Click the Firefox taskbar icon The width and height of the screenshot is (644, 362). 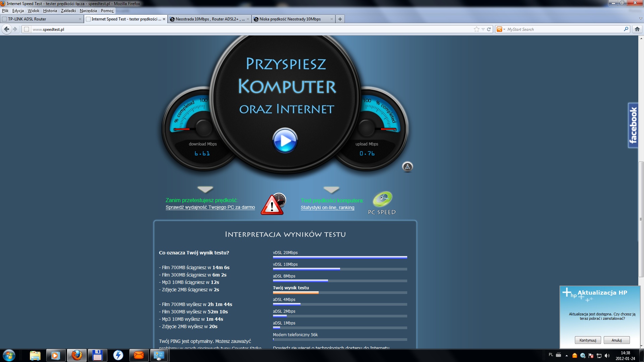point(76,355)
